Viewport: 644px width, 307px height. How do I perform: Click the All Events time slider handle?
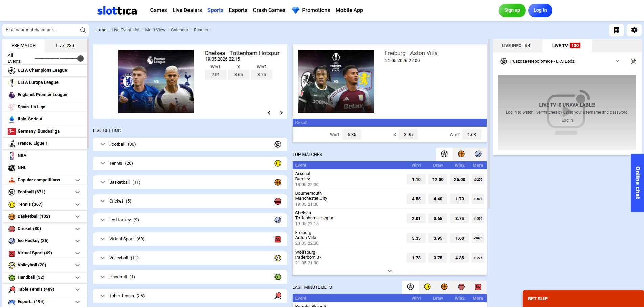coord(81,58)
